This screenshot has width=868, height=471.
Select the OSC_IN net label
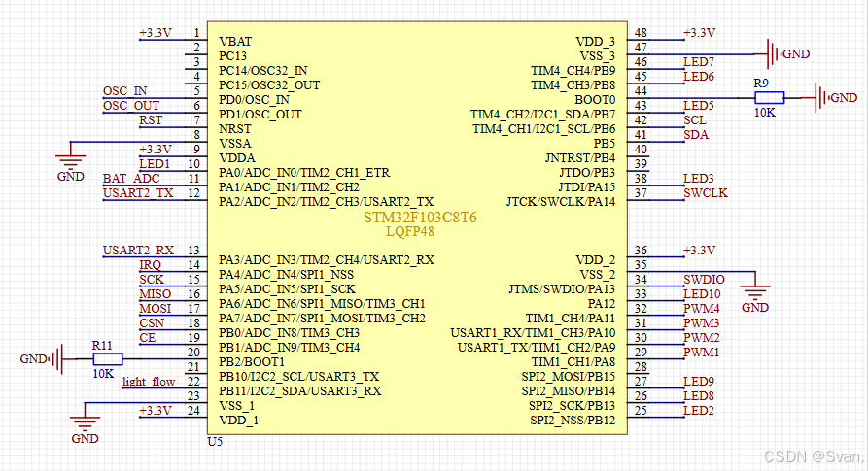[125, 90]
